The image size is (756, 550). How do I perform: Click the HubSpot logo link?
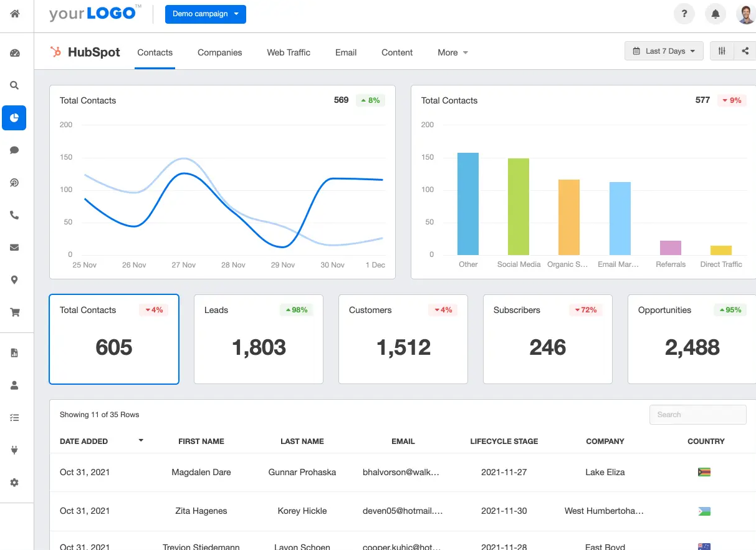pyautogui.click(x=85, y=52)
